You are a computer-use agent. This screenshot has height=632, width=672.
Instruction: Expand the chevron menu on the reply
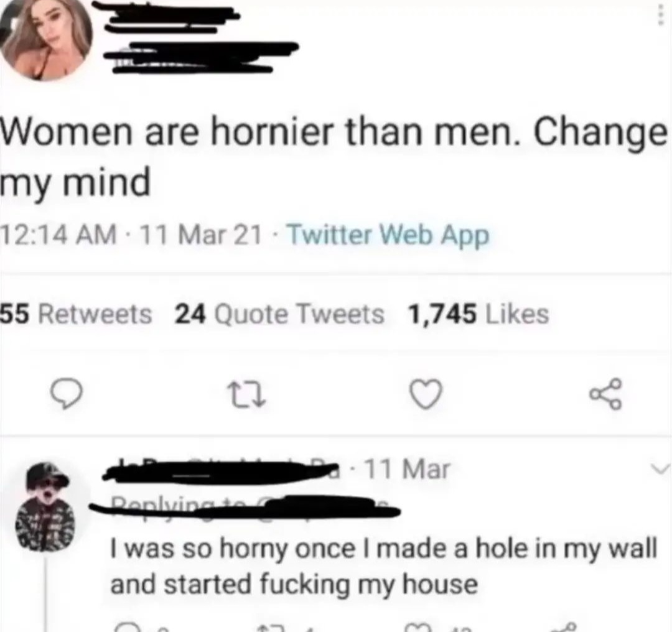[x=660, y=469]
